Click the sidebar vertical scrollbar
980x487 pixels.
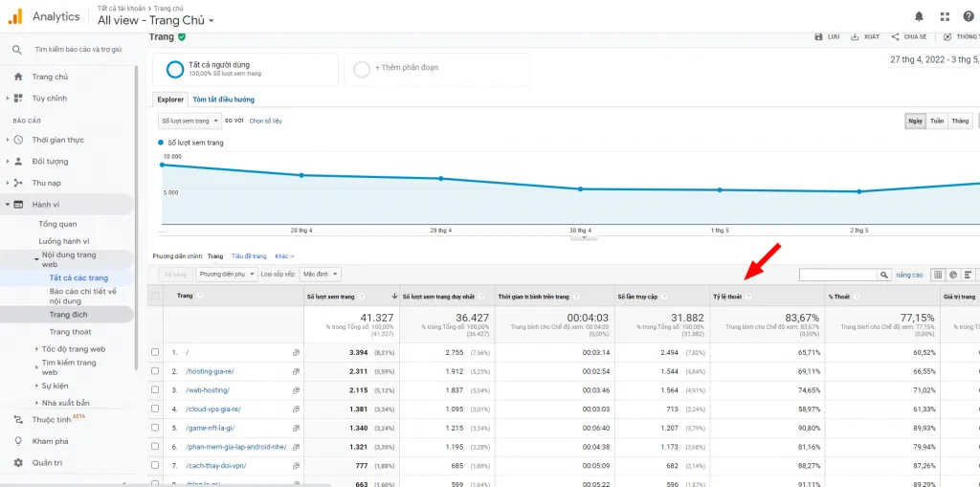pyautogui.click(x=136, y=215)
